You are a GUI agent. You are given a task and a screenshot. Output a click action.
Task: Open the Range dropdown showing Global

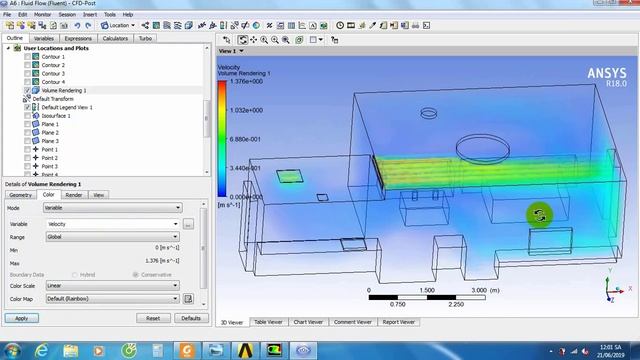coord(112,237)
